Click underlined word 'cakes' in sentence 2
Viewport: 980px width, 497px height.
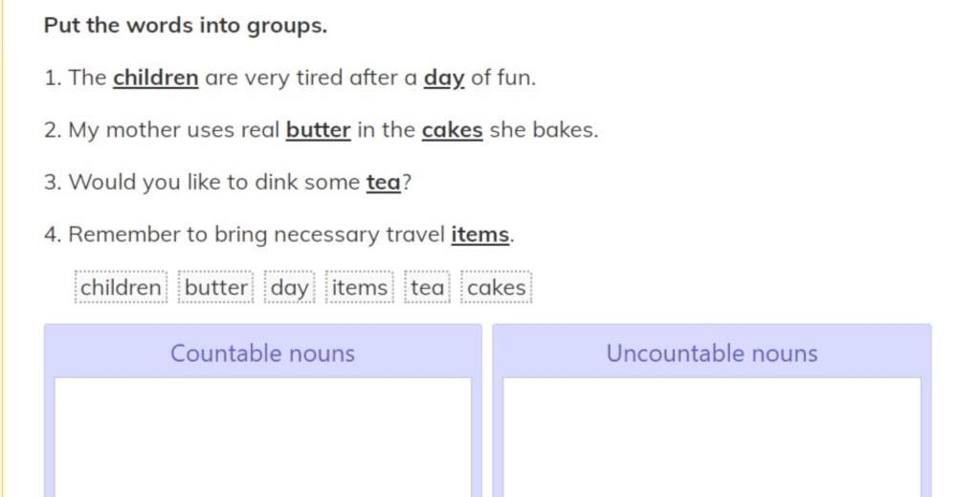coord(453,130)
